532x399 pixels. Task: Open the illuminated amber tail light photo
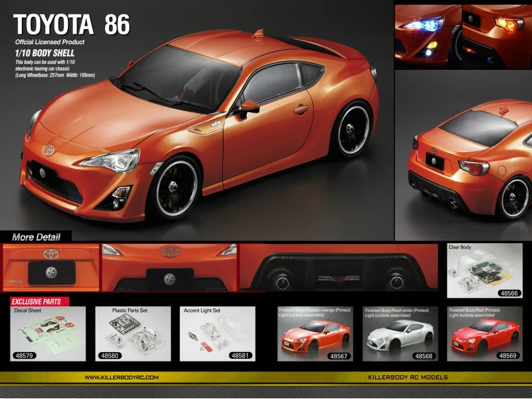[497, 36]
